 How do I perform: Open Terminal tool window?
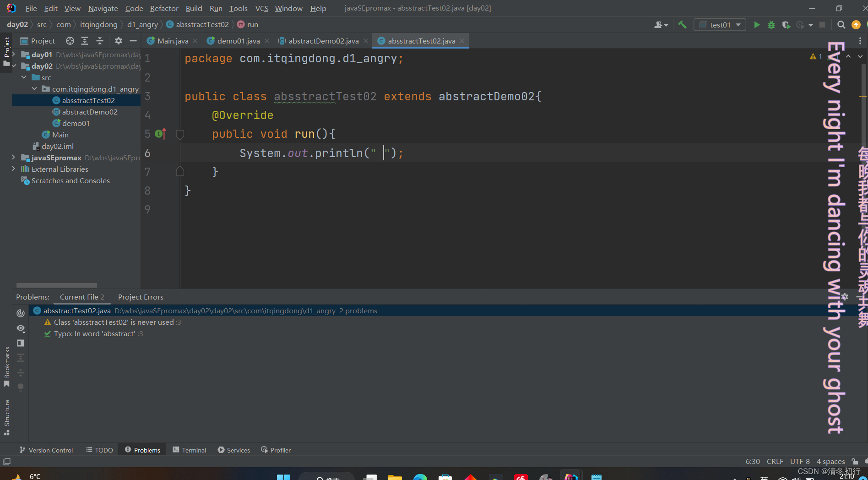[x=189, y=450]
